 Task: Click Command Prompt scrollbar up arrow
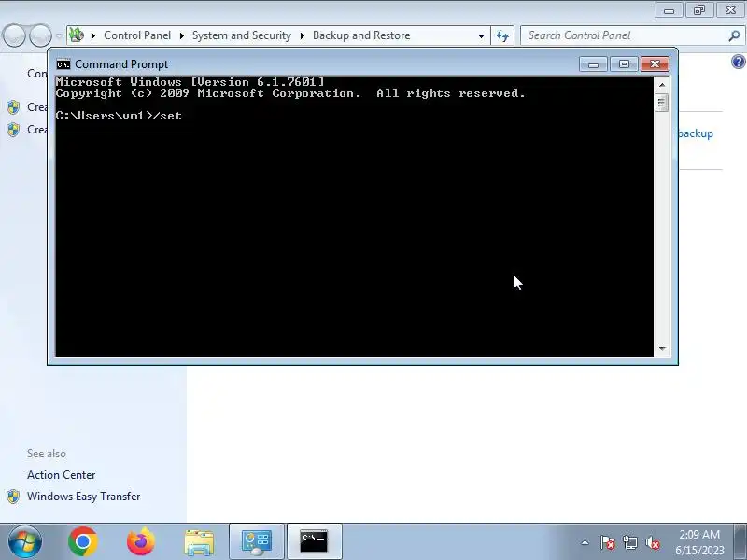tap(662, 85)
